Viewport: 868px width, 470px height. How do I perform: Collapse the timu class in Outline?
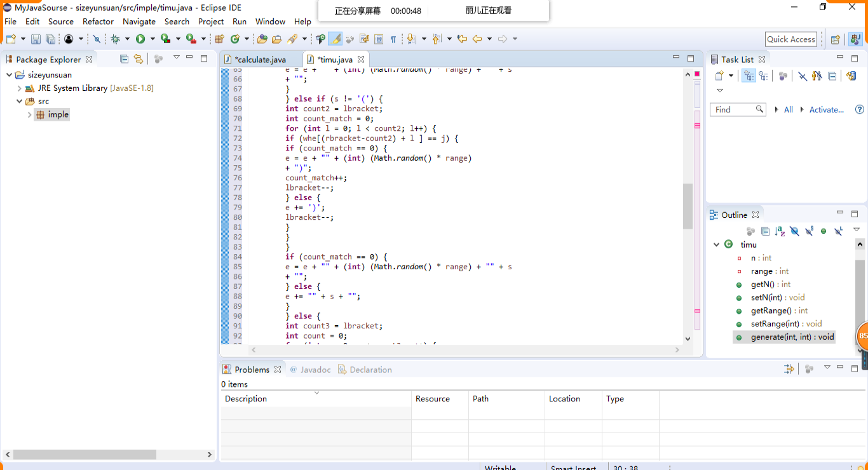point(717,245)
